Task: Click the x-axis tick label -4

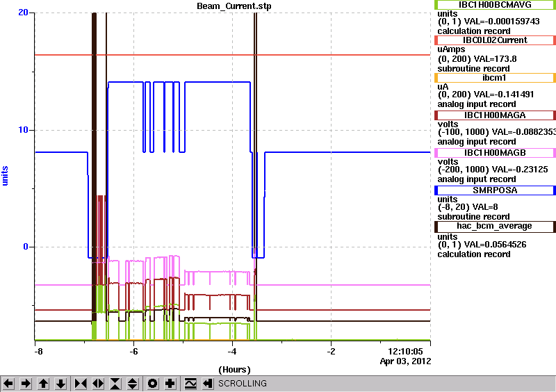Action: [x=232, y=352]
